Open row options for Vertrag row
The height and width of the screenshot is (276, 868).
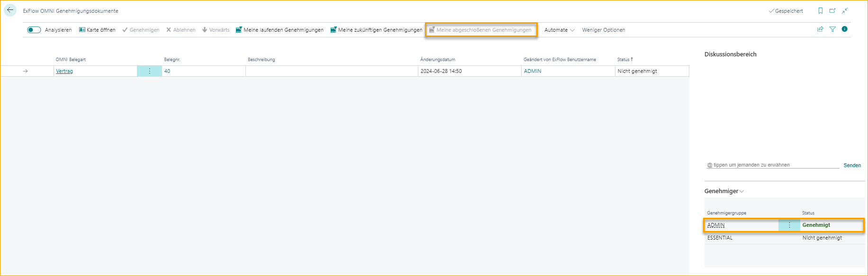pos(149,71)
